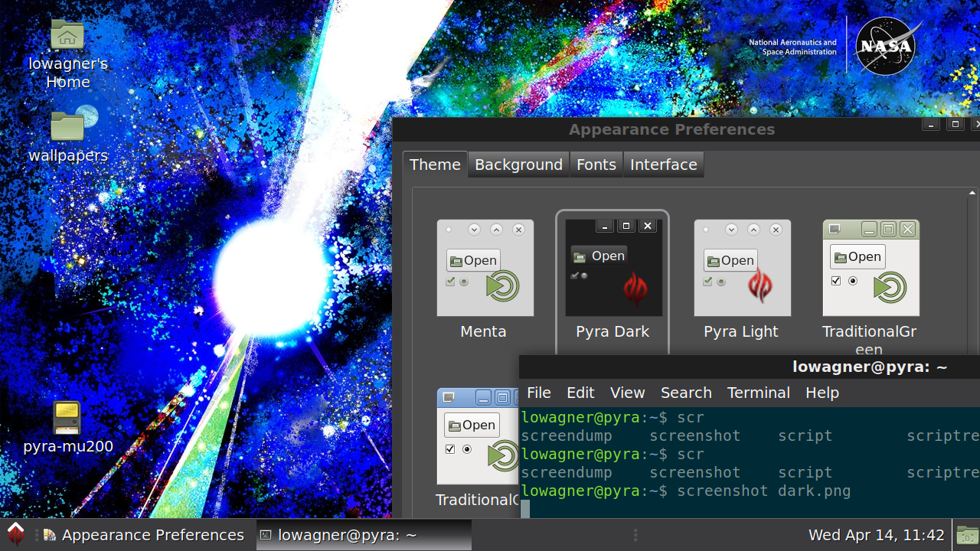Click the file manager icon in panel
This screenshot has width=980, height=551.
(x=967, y=535)
